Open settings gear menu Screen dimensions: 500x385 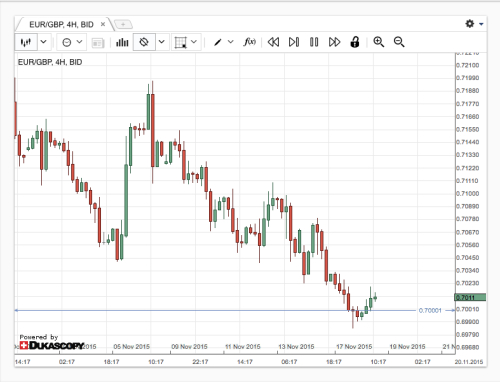coord(470,24)
